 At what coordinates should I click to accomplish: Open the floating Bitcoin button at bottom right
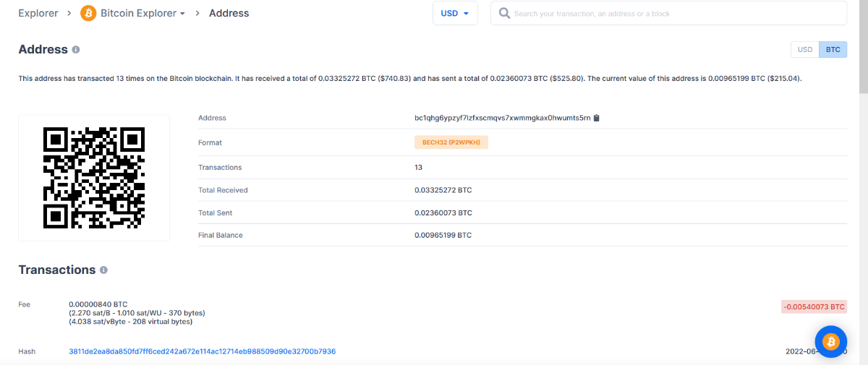(830, 342)
